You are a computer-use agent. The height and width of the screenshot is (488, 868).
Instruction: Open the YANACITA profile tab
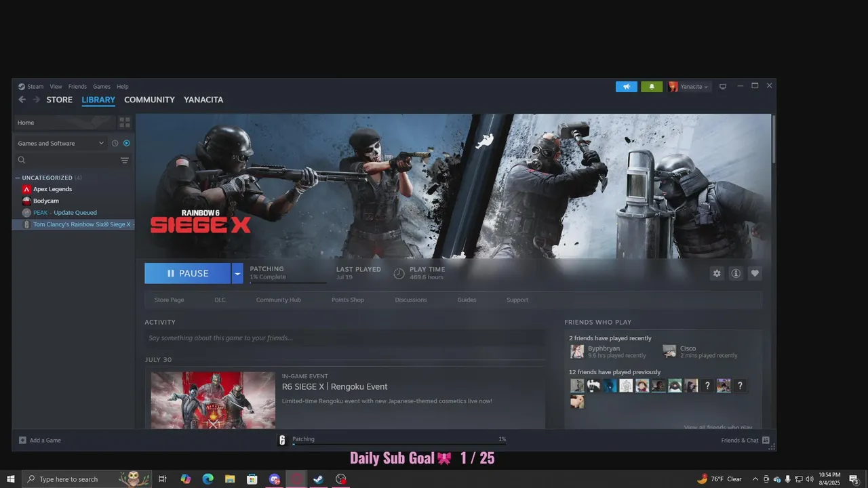pos(203,100)
